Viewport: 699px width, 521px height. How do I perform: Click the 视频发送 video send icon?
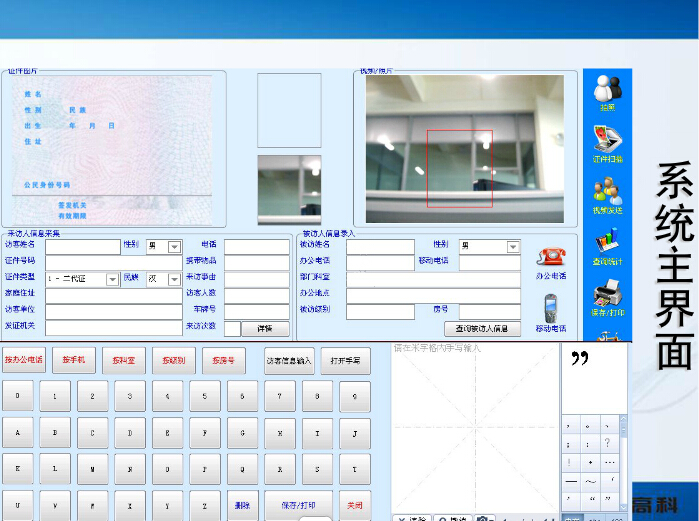(x=607, y=193)
